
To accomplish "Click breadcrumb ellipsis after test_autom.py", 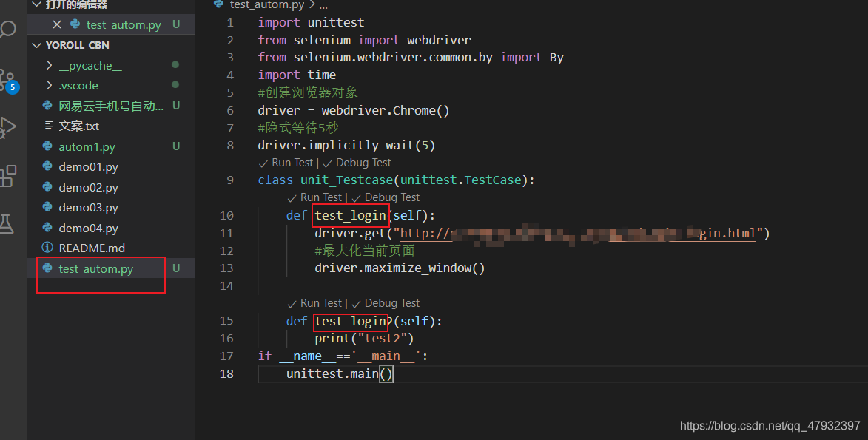I will click(323, 5).
